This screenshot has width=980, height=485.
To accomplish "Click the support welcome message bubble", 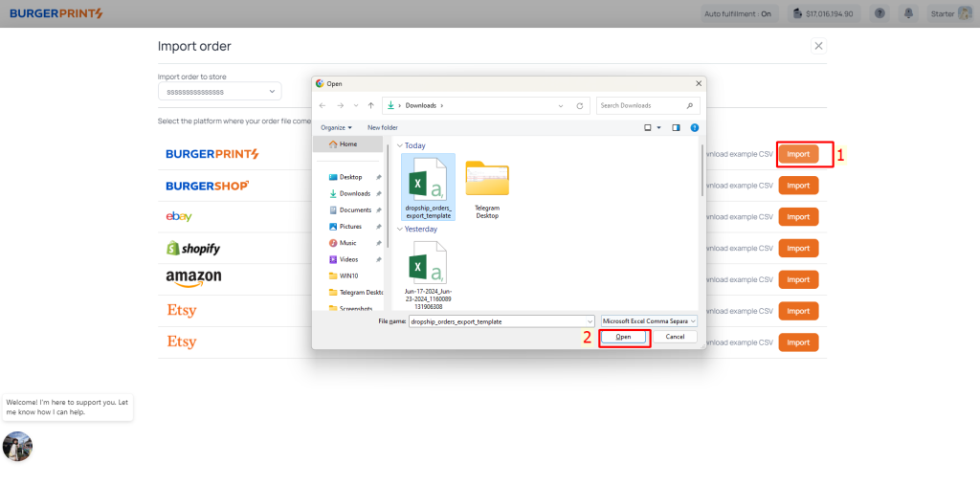I will tap(68, 408).
